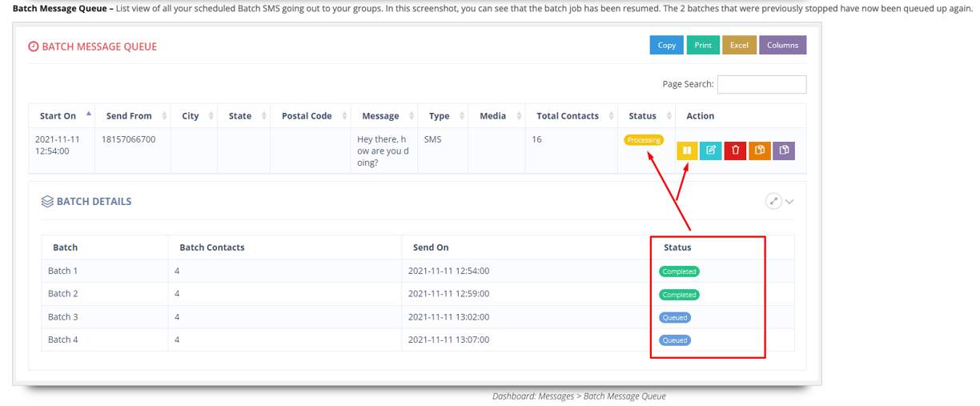Viewport: 980px width, 406px height.
Task: Click the clock icon beside Batch Message Queue
Action: pos(34,46)
